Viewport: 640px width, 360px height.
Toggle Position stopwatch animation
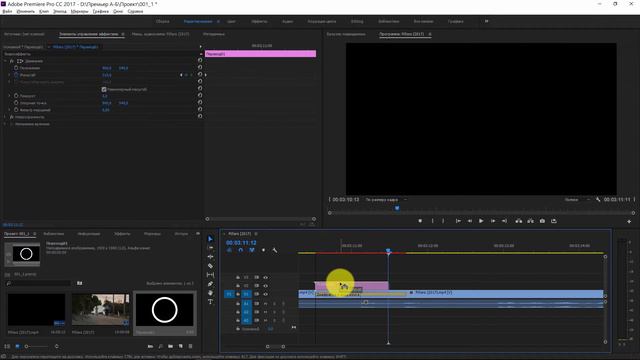pos(16,68)
